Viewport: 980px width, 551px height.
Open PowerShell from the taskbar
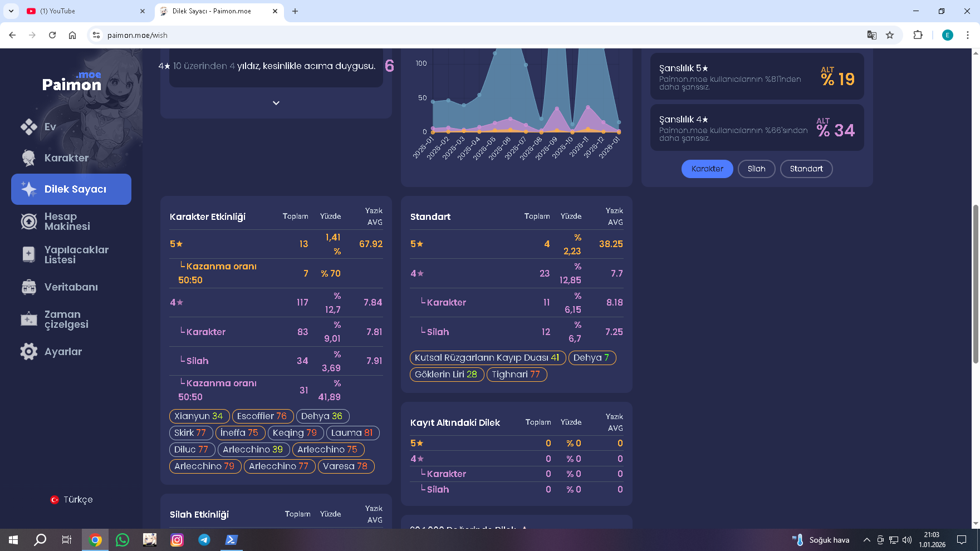tap(232, 540)
